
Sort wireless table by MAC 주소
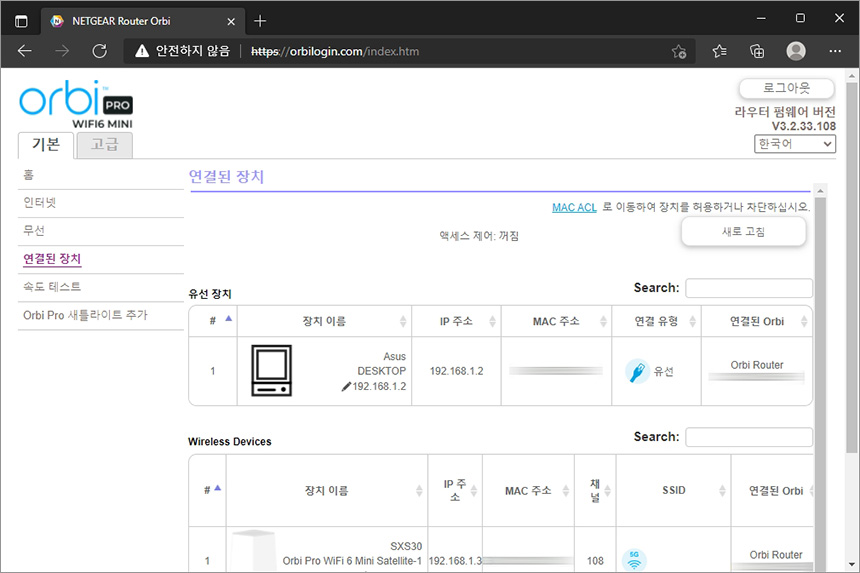click(x=528, y=491)
